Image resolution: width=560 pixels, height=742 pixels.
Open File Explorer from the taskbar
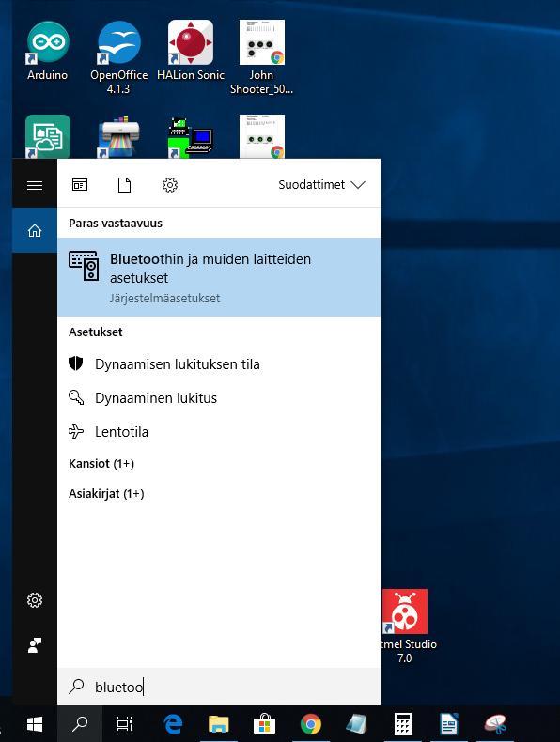(x=219, y=723)
